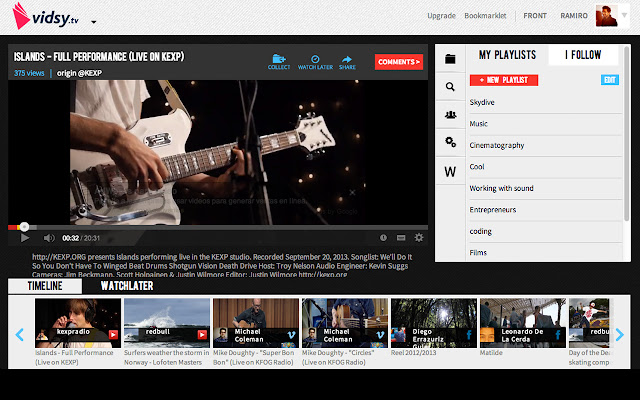Toggle video annotations icon
This screenshot has width=640, height=400.
point(383,238)
